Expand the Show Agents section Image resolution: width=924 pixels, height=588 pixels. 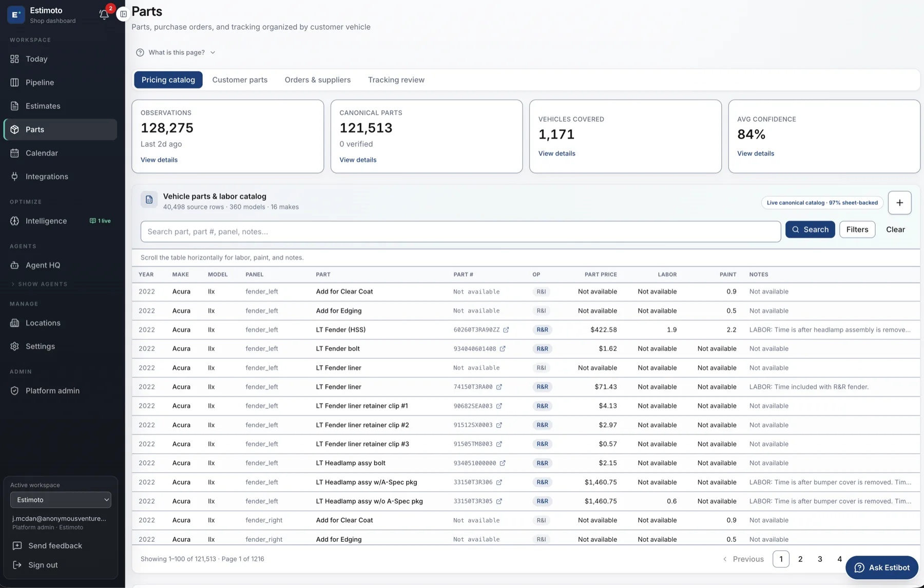(40, 284)
